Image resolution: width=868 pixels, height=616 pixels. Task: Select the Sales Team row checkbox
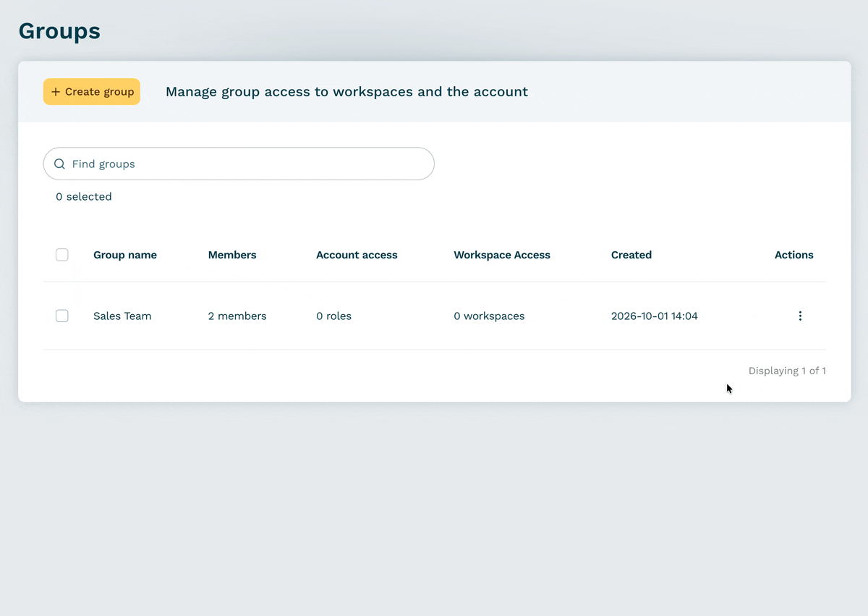pos(62,316)
